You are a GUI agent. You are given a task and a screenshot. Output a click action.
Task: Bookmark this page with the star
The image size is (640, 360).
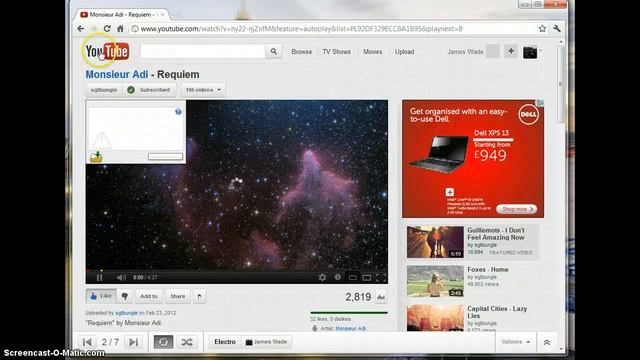(542, 29)
